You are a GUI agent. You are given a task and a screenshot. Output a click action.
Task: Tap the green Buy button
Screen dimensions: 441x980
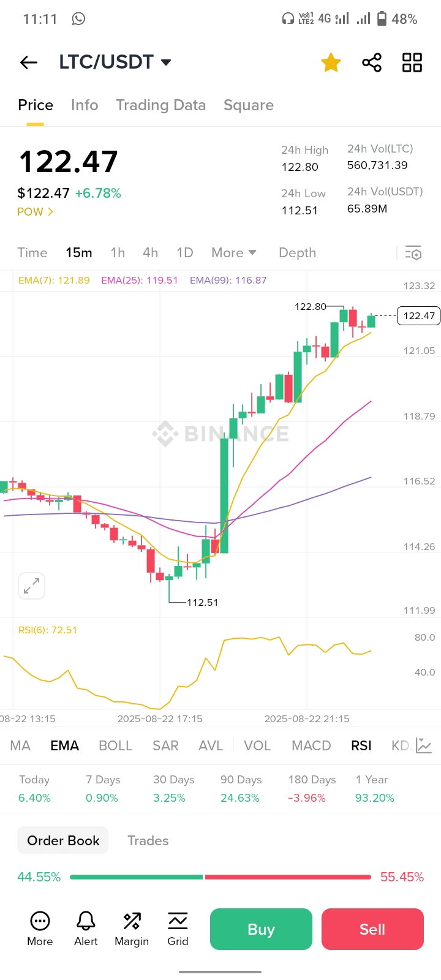(261, 929)
